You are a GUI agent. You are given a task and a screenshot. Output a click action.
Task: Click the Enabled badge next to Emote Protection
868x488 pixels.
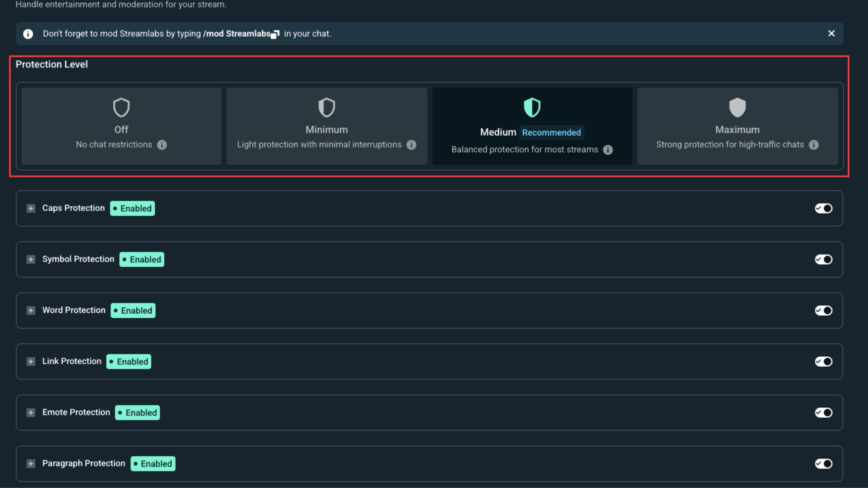coord(137,413)
